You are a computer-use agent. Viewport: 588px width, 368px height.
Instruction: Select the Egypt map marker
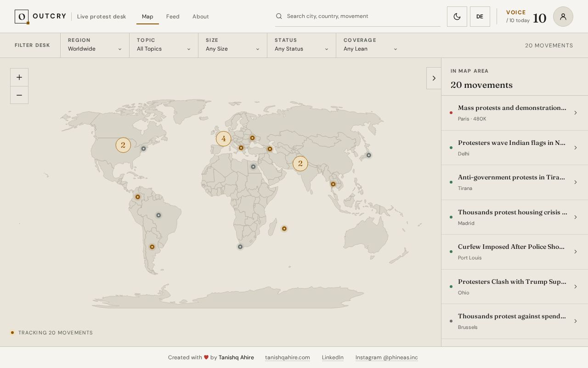coord(253,167)
